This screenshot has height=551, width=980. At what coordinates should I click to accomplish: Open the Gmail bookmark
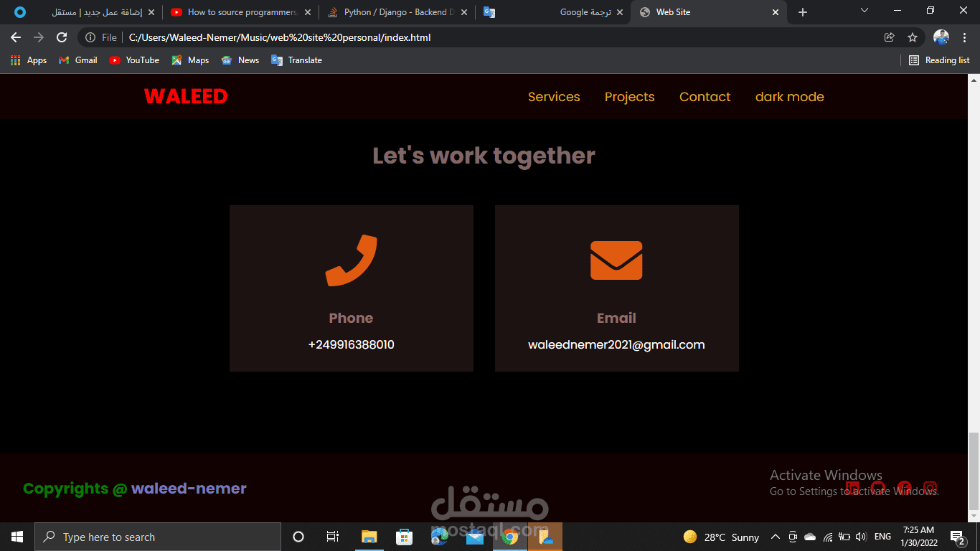77,60
